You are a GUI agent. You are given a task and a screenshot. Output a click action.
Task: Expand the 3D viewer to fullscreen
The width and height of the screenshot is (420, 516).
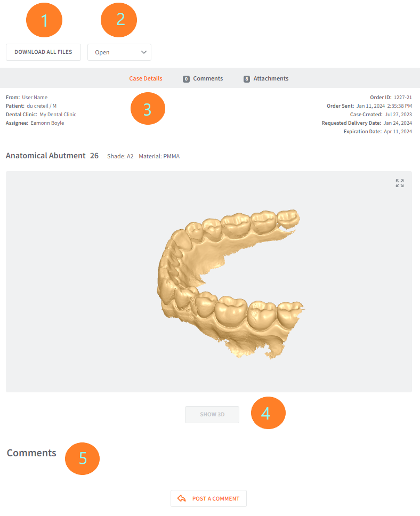pos(400,183)
